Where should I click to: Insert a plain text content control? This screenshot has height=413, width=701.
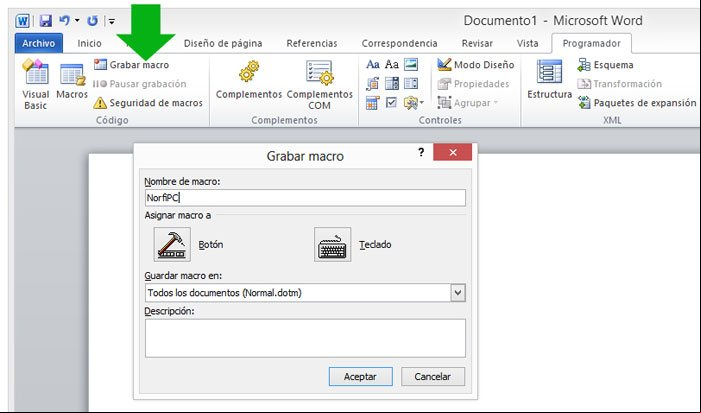pos(392,65)
